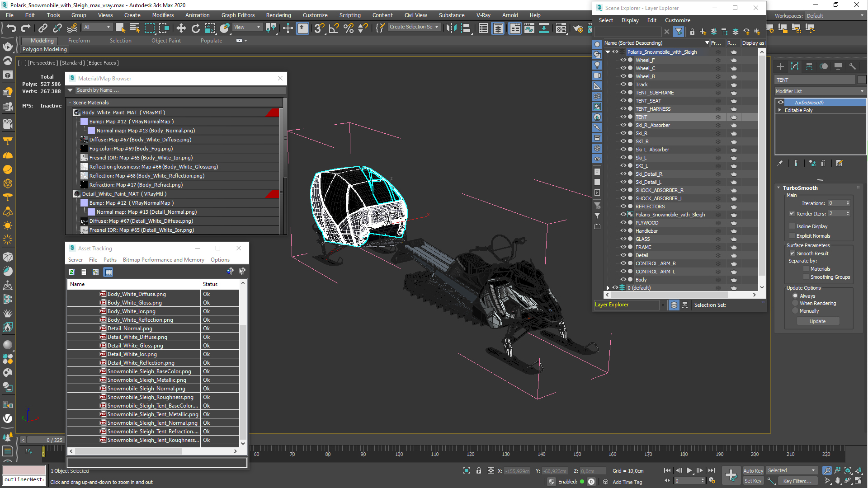868x488 pixels.
Task: Click the object color swatch beside TENT
Action: click(862, 80)
